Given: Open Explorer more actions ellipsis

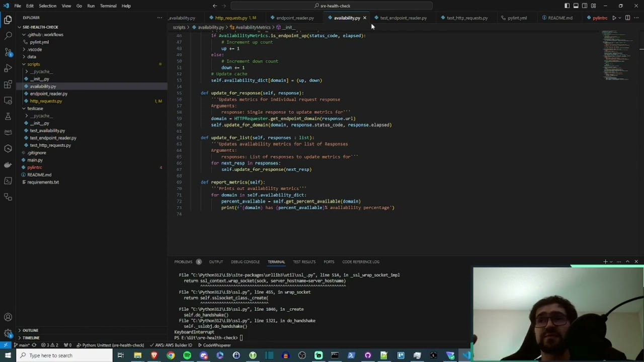Looking at the screenshot, I should (x=159, y=18).
